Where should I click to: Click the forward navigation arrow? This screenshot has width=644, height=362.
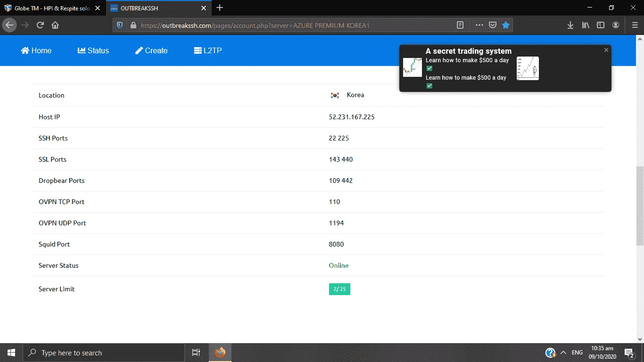pos(25,25)
